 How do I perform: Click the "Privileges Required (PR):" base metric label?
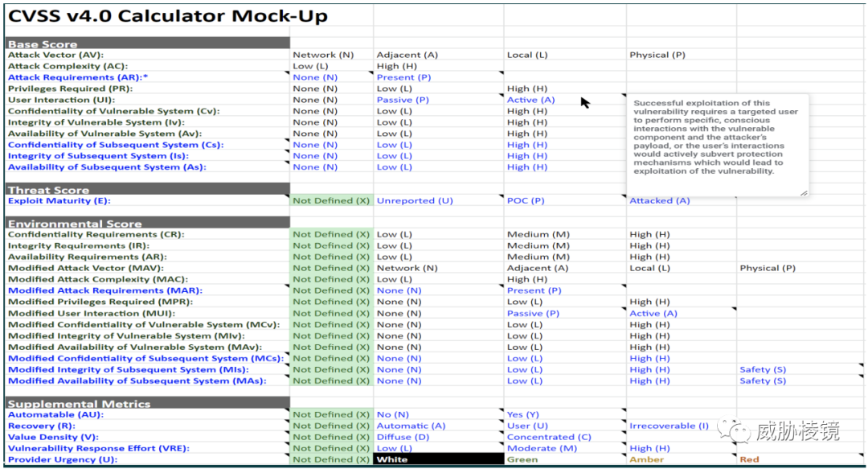pos(70,88)
